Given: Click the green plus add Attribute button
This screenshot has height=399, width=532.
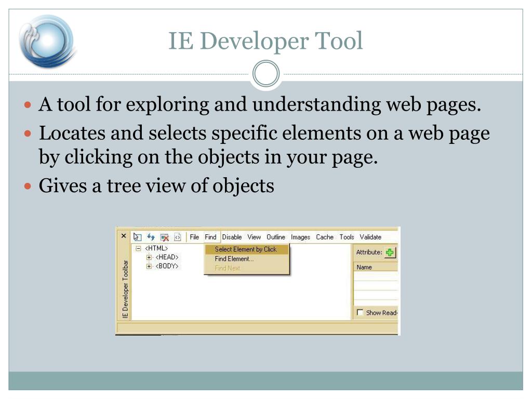Looking at the screenshot, I should pos(390,252).
